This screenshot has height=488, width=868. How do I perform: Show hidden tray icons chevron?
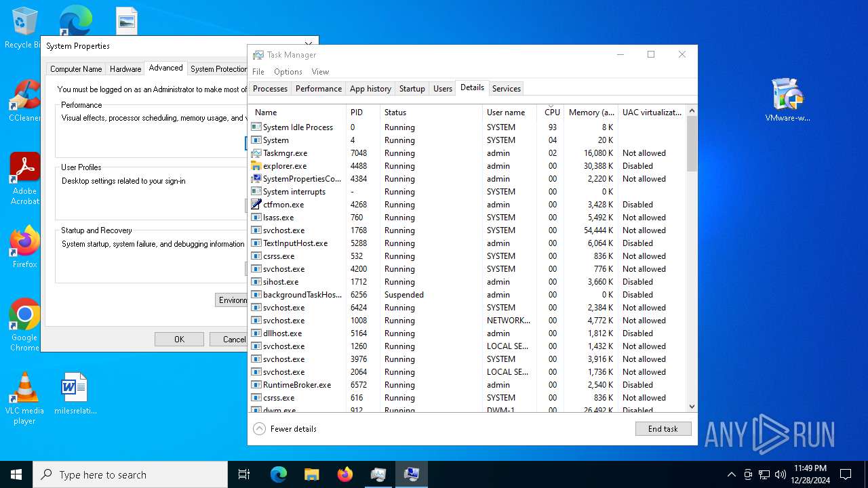(x=731, y=474)
